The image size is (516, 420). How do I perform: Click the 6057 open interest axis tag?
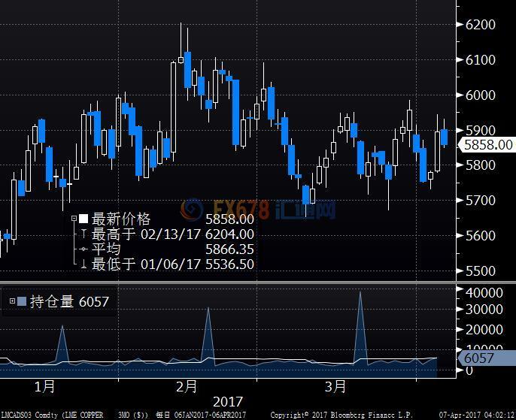(480, 358)
